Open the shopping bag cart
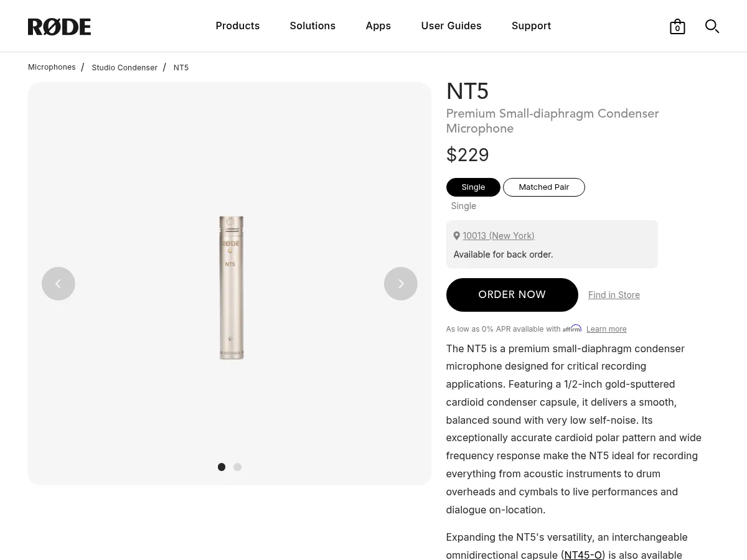The height and width of the screenshot is (560, 747). (677, 27)
